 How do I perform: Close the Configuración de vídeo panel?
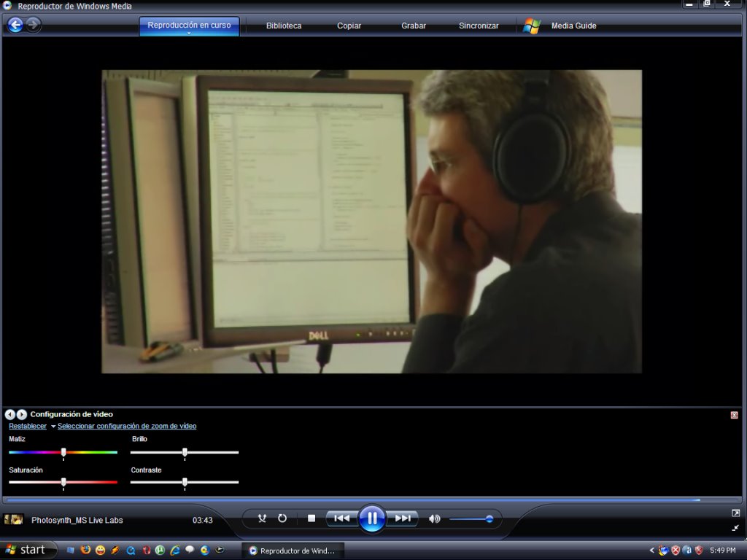(x=734, y=415)
